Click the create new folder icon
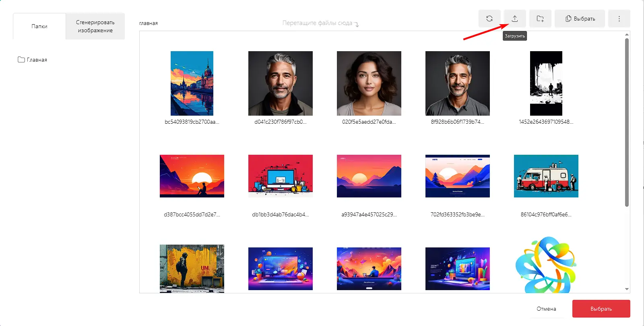 (x=540, y=19)
